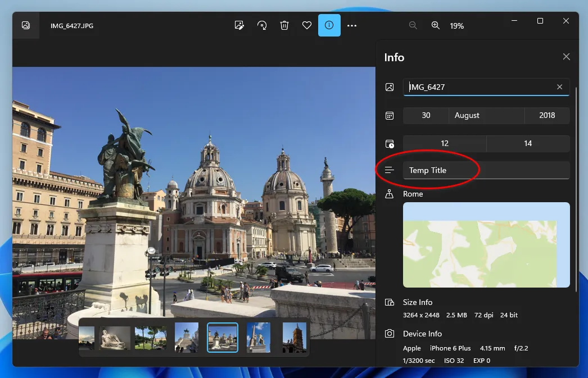The height and width of the screenshot is (378, 588).
Task: Click the EXP 0 exposure text
Action: (x=482, y=361)
